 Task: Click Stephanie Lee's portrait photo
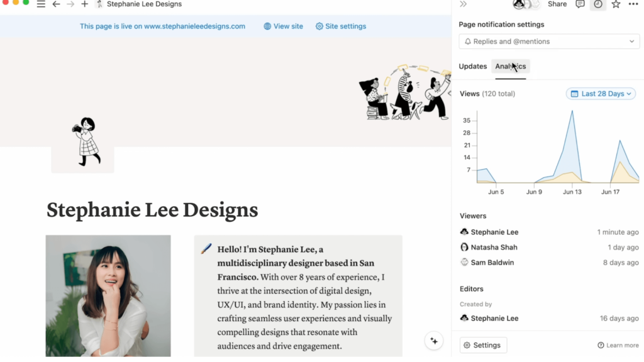pos(108,295)
